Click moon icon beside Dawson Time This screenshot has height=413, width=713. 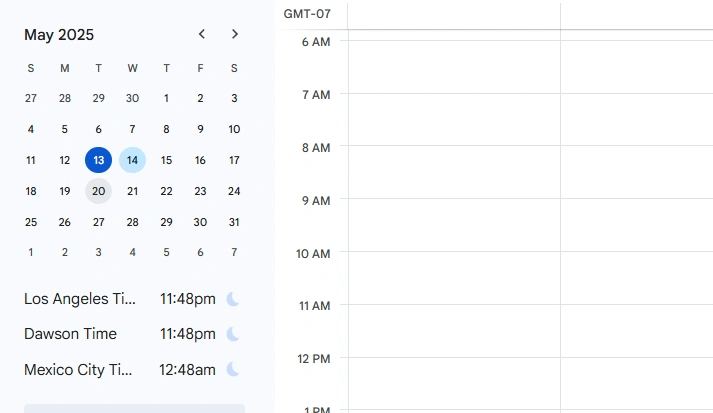[x=233, y=334]
